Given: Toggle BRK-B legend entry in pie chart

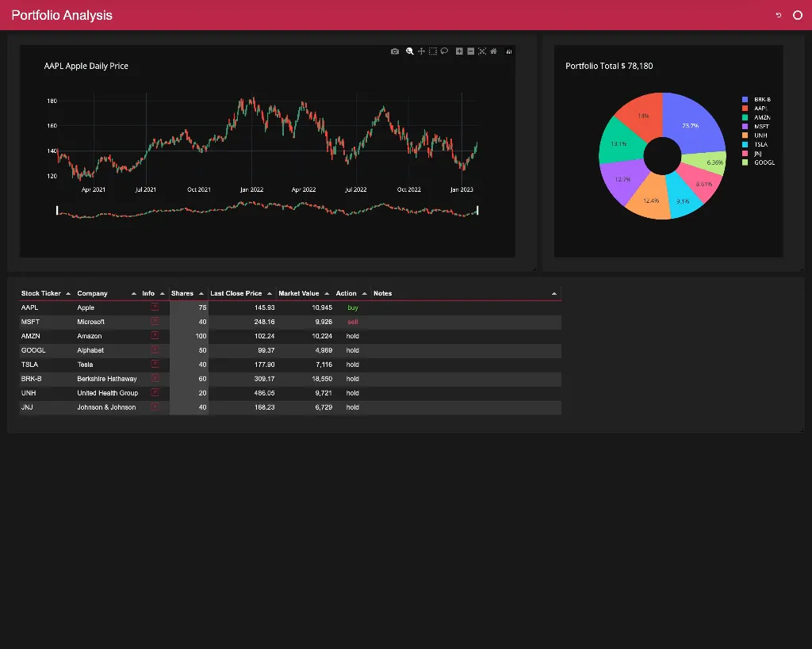Looking at the screenshot, I should click(x=761, y=99).
